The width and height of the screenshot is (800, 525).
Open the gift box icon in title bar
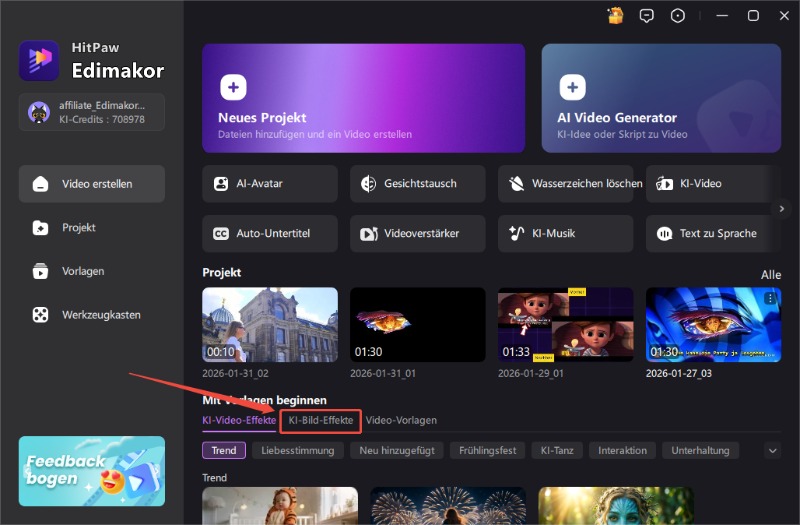(616, 15)
